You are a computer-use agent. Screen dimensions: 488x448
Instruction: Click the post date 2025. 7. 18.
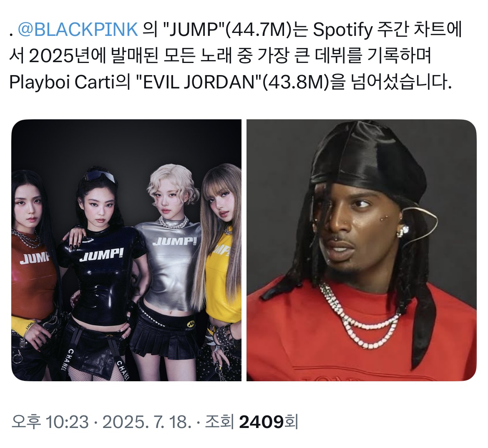point(146,422)
